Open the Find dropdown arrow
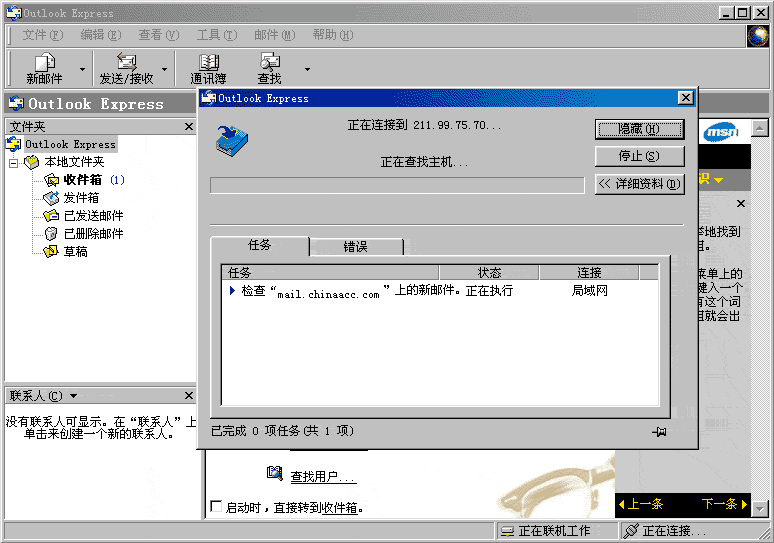Image resolution: width=774 pixels, height=543 pixels. pyautogui.click(x=307, y=70)
